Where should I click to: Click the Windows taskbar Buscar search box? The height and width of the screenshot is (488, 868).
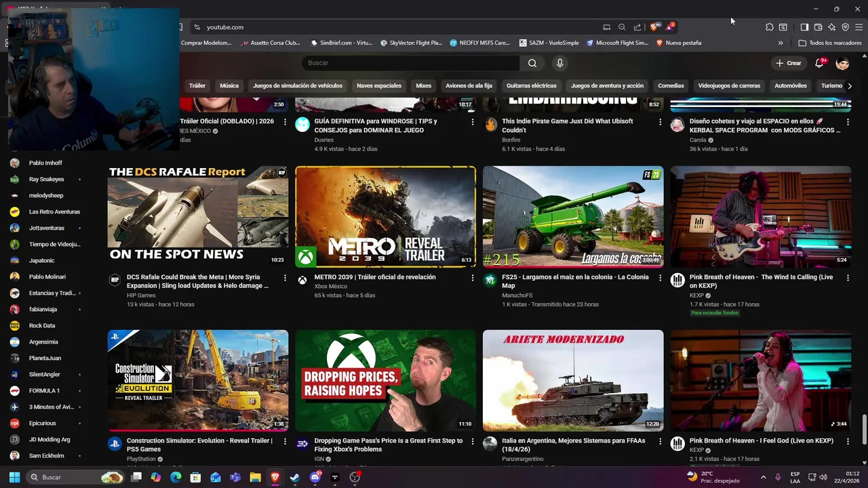click(77, 477)
